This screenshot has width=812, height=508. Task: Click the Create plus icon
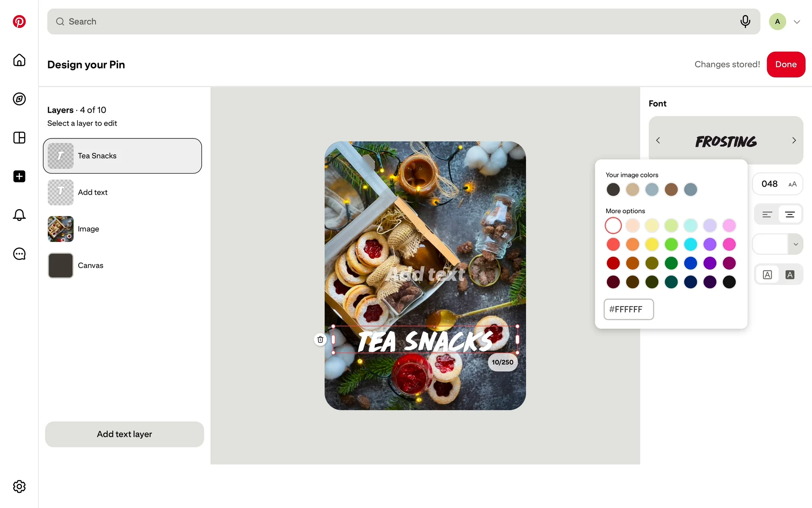[19, 177]
